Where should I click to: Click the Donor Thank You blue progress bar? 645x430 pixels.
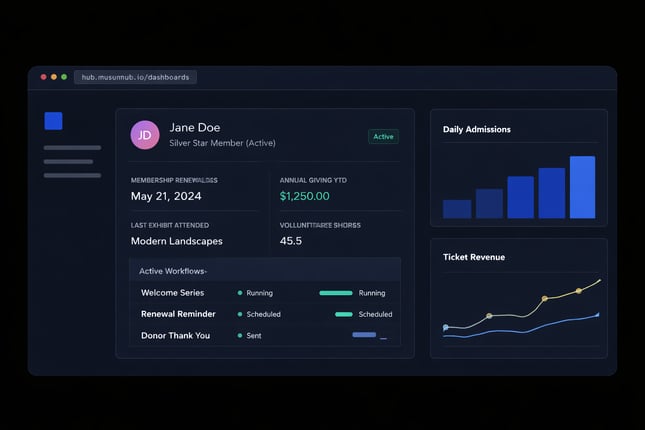[364, 335]
